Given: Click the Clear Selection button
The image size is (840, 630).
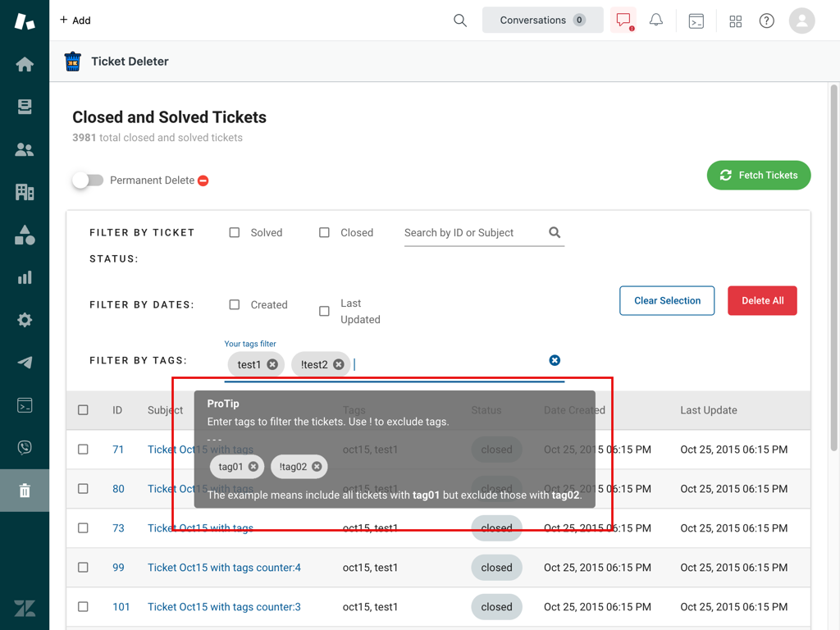Looking at the screenshot, I should click(x=667, y=300).
